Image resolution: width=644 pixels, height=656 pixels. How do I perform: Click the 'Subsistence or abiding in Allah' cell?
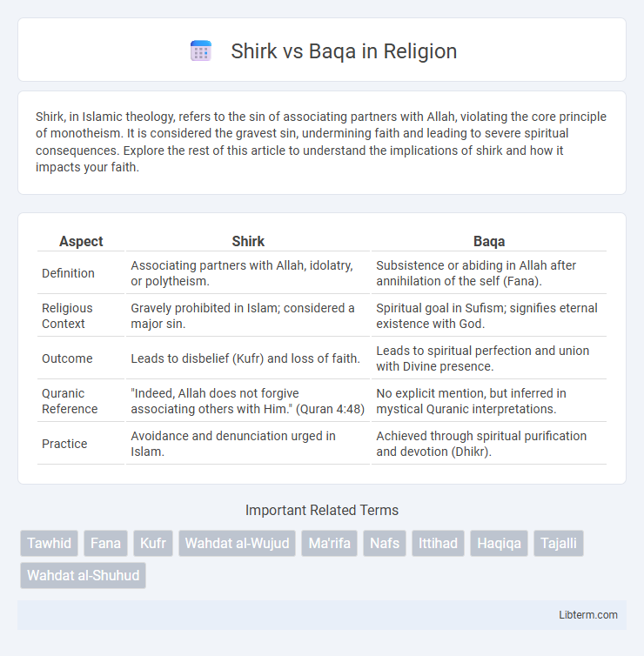tap(489, 273)
